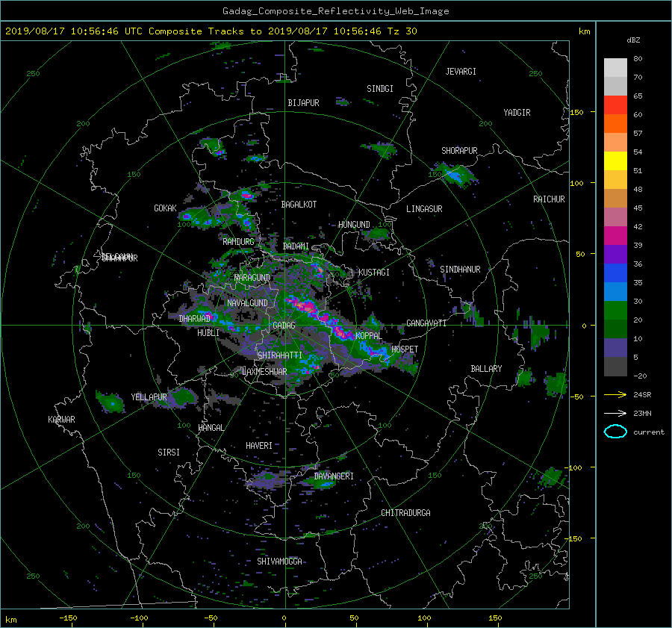Select the magenta 42 dBZ color swatch
The image size is (672, 628).
click(615, 235)
